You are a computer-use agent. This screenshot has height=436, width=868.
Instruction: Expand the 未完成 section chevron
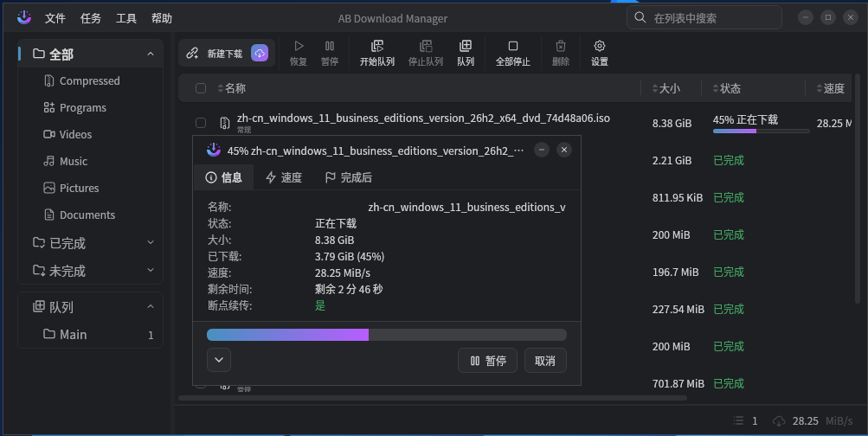tap(150, 270)
